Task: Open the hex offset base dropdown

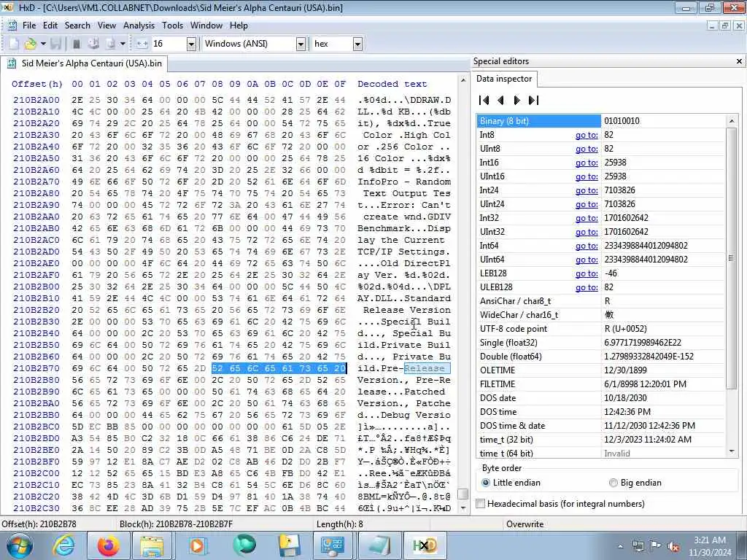Action: click(357, 44)
